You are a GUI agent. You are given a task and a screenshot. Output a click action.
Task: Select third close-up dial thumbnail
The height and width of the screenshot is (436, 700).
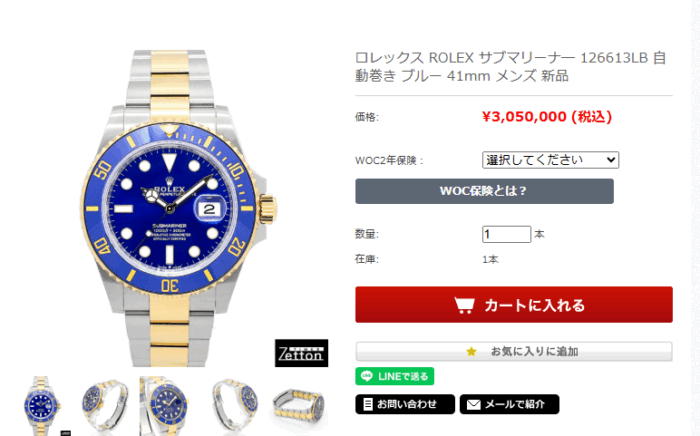pyautogui.click(x=166, y=406)
